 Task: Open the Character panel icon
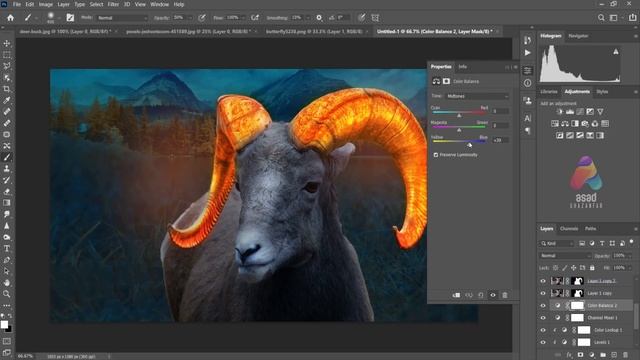pyautogui.click(x=527, y=118)
